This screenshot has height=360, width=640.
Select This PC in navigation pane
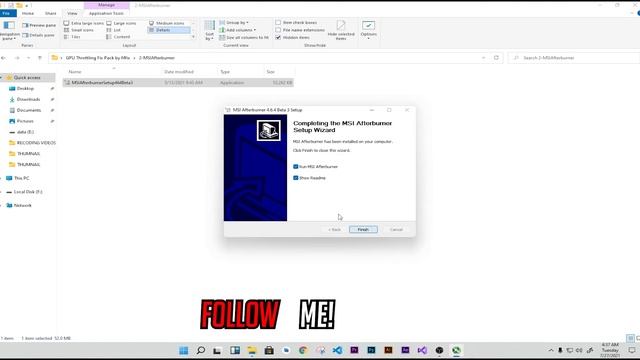coord(21,178)
